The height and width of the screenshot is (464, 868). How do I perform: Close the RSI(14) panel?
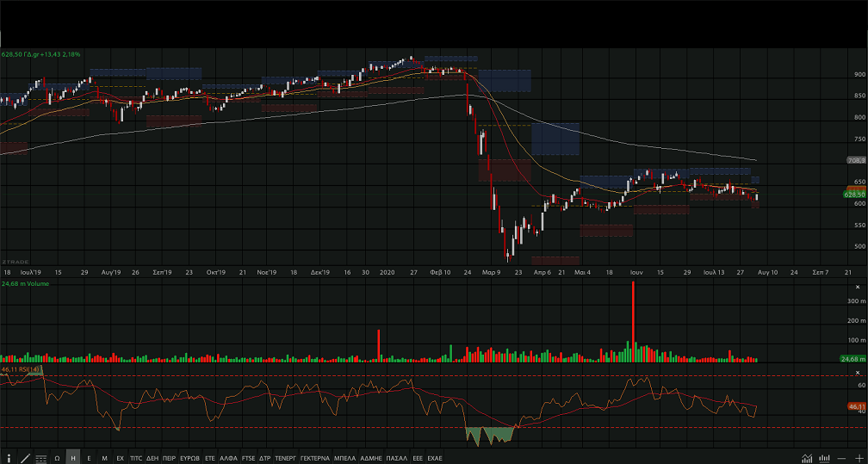coord(858,373)
